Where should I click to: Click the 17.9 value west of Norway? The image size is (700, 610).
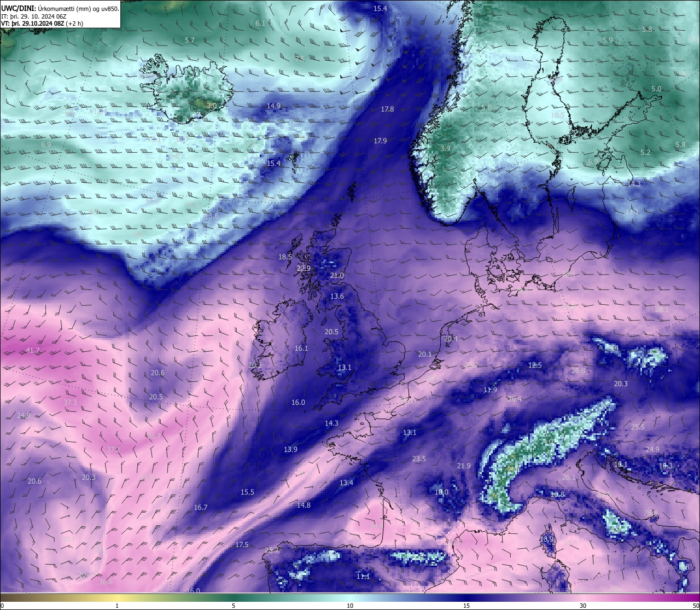click(380, 141)
